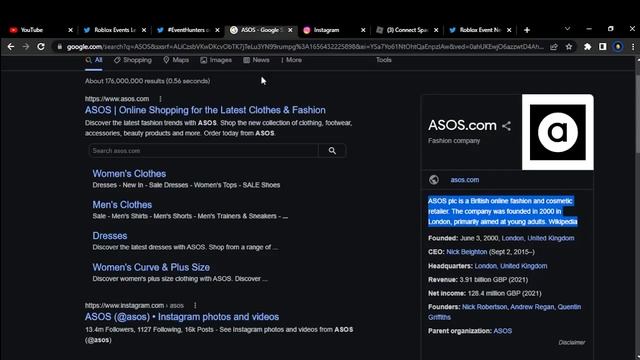Open the Chrome profile avatar
This screenshot has width=640, height=360.
(618, 47)
